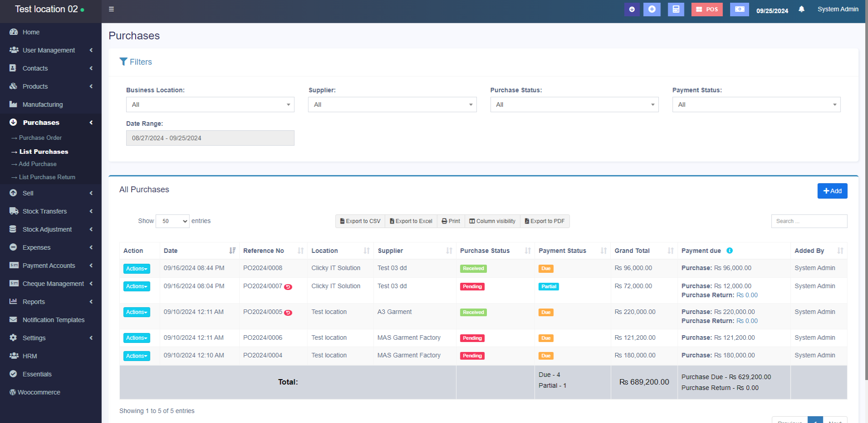Change the show entries count selector

[172, 221]
